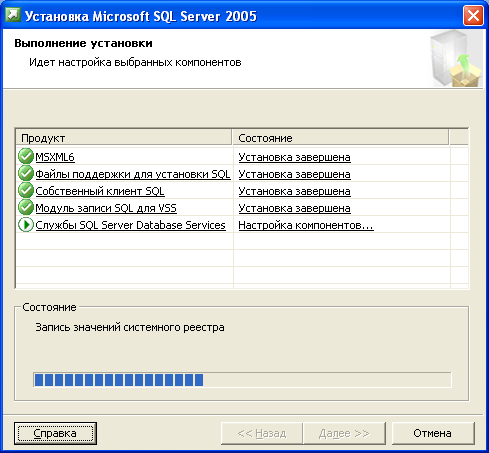Click the Состояние column header

click(340, 138)
